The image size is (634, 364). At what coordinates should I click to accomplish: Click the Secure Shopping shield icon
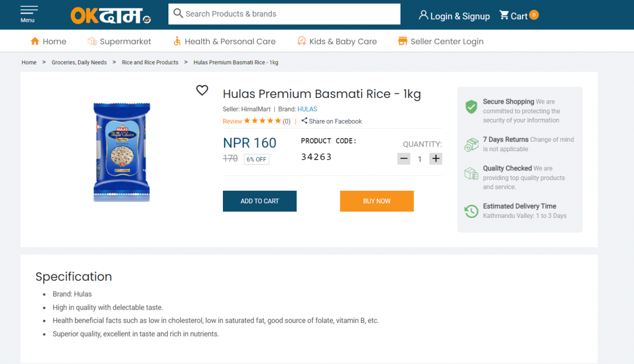[471, 106]
